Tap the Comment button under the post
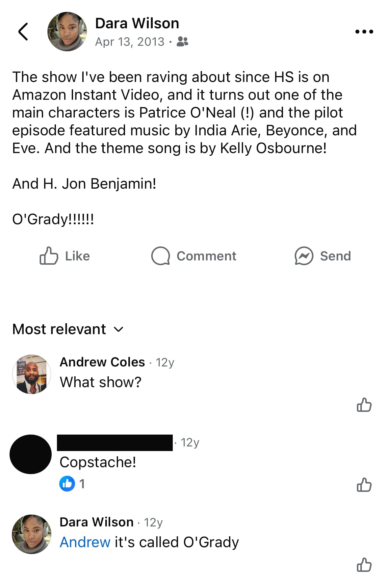Screen dimensions: 388x588 pos(194,256)
